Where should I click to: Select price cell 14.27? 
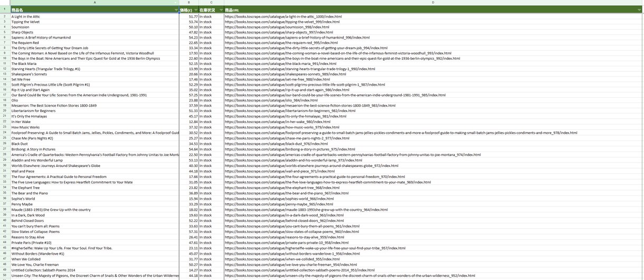(x=189, y=270)
